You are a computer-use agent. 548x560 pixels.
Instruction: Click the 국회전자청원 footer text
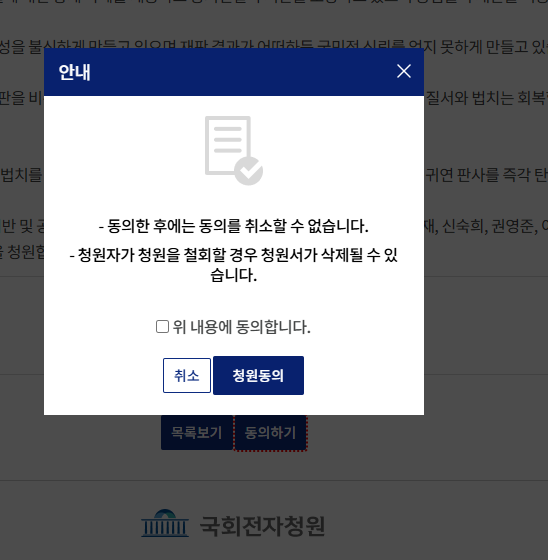pos(262,526)
